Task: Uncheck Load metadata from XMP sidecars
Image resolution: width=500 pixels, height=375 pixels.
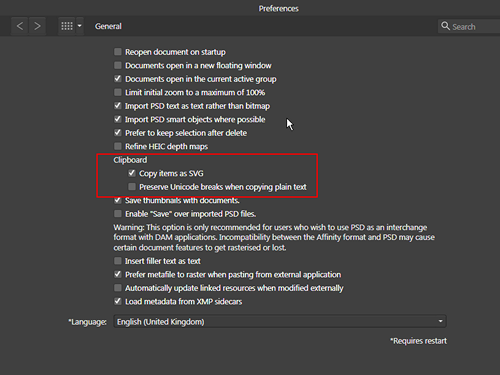Action: pos(118,301)
